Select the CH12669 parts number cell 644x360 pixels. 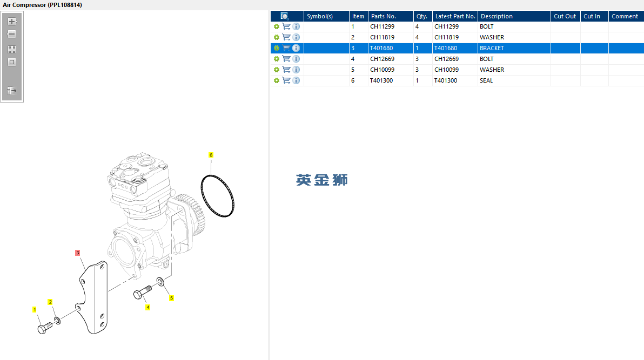[391, 59]
